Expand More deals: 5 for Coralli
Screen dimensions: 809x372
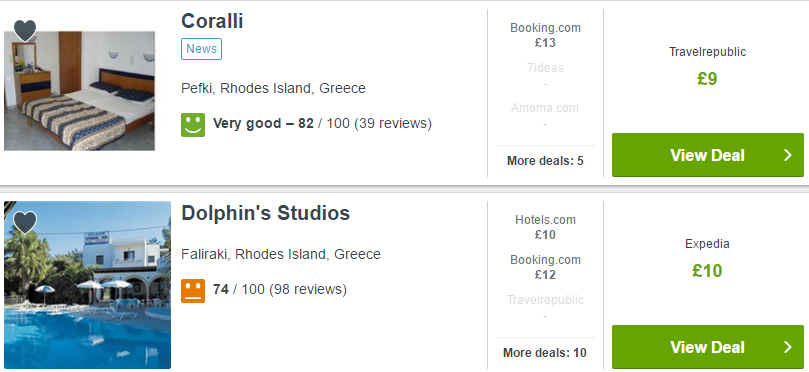(x=545, y=161)
